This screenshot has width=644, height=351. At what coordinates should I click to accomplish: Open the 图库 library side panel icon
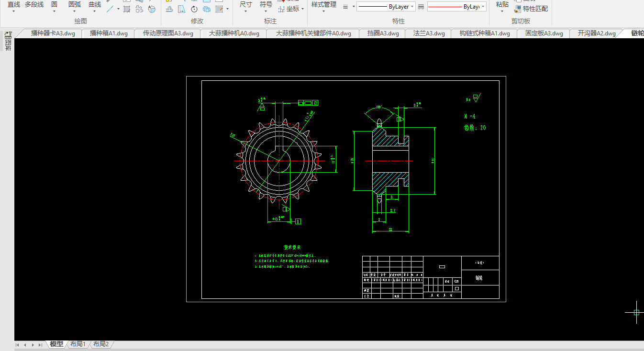pos(8,42)
